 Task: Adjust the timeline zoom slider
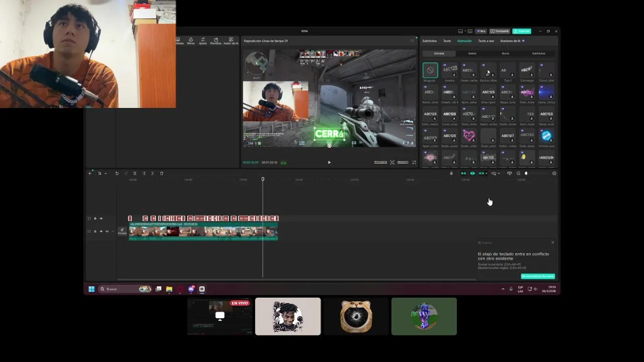pos(526,173)
